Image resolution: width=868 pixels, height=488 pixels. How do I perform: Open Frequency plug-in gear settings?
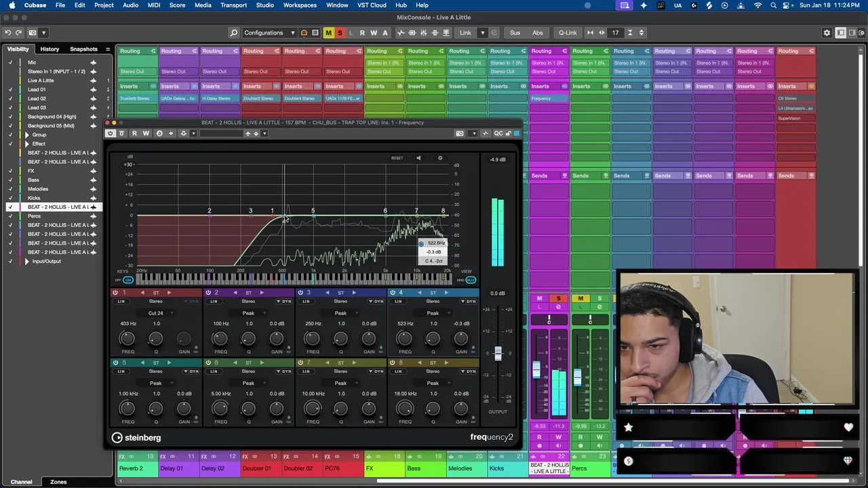click(440, 158)
